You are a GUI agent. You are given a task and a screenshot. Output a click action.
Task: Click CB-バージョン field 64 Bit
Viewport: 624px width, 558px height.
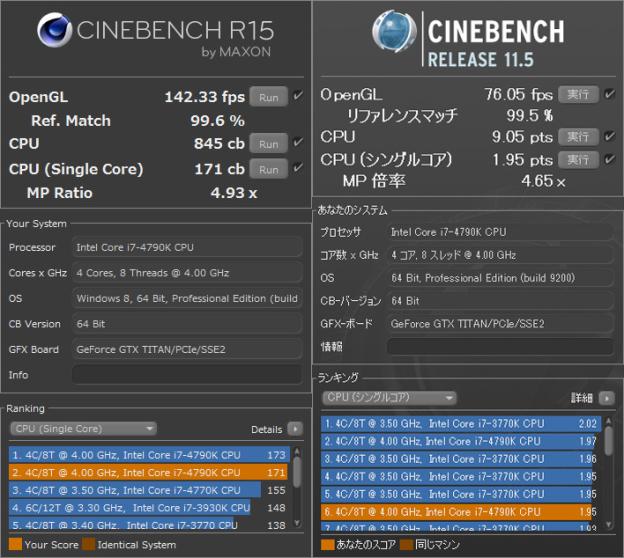point(500,301)
